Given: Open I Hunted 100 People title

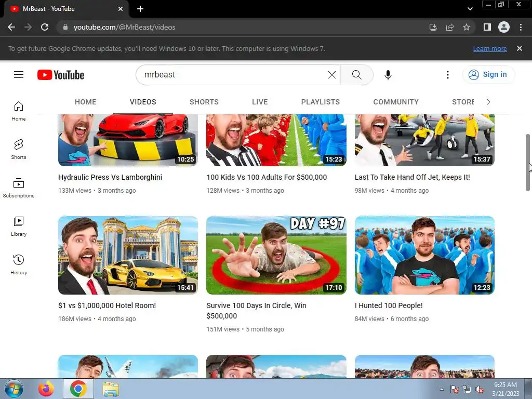Looking at the screenshot, I should (389, 305).
